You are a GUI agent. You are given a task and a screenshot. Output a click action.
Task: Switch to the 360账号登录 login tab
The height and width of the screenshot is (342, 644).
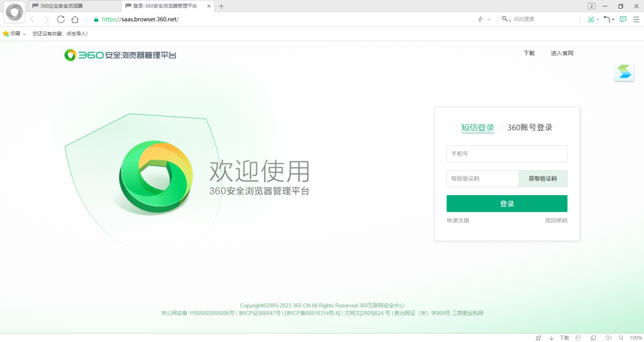(x=530, y=127)
